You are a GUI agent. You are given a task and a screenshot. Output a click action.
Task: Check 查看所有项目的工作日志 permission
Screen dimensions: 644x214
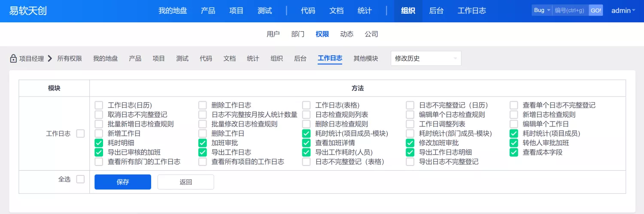click(203, 162)
